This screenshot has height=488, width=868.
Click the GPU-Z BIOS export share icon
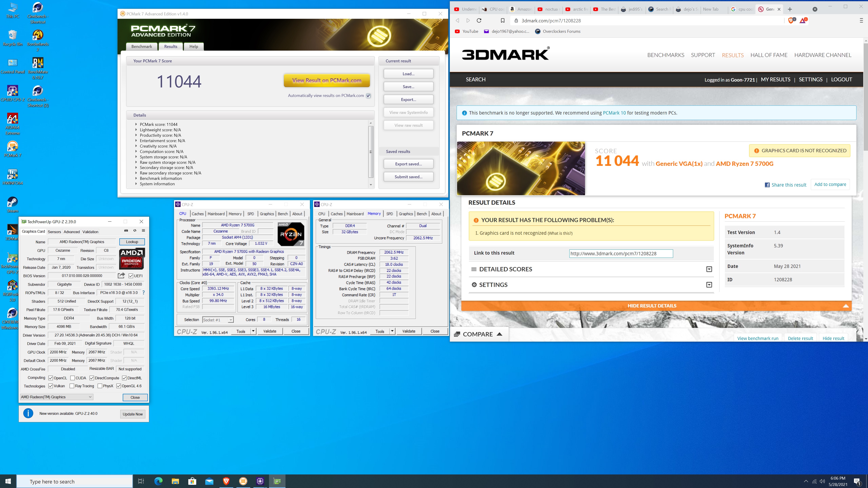point(121,275)
